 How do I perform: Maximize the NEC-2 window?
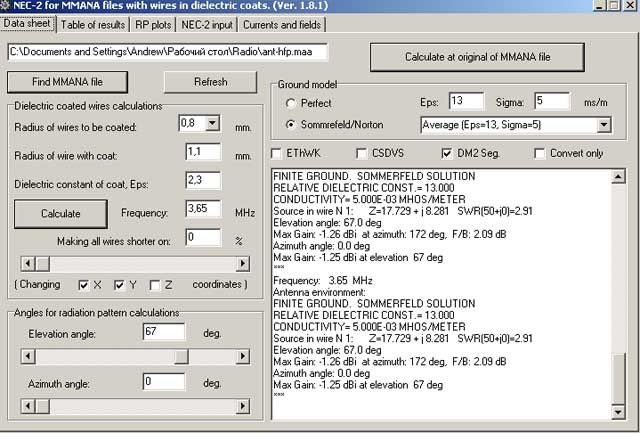click(x=613, y=5)
